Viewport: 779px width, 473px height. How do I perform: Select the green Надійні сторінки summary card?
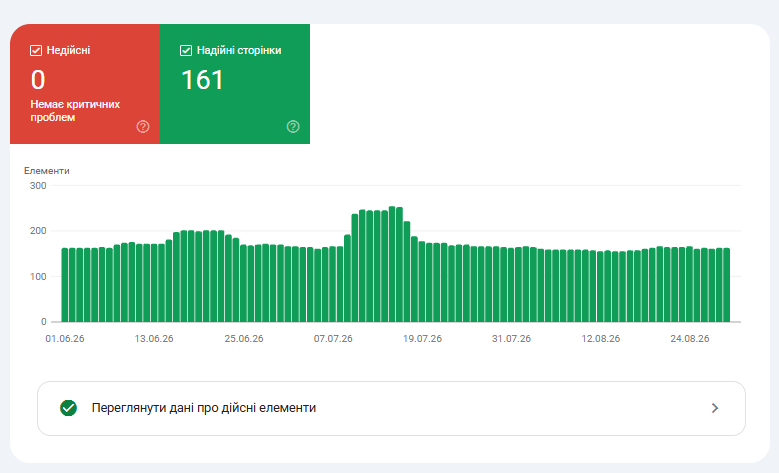(235, 84)
